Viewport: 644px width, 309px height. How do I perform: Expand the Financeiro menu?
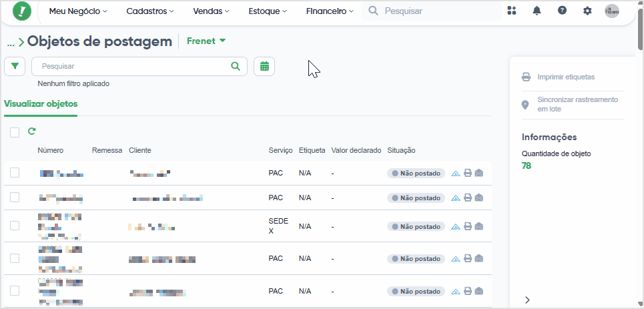[x=330, y=11]
